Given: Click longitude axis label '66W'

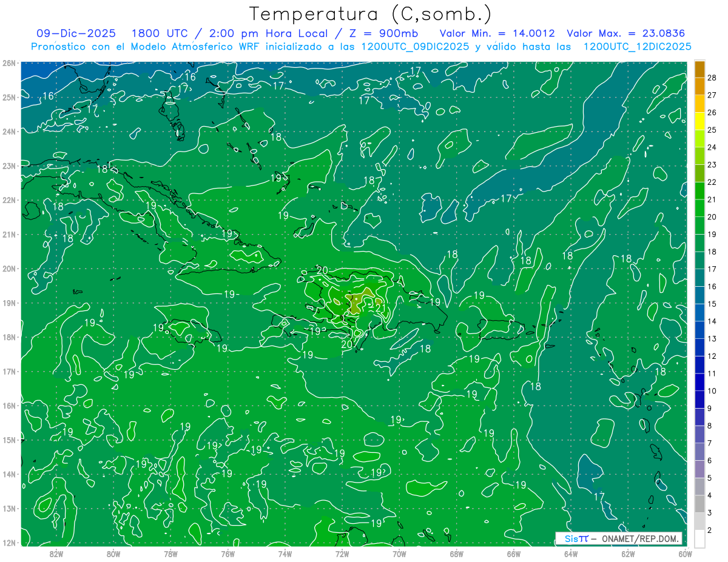Looking at the screenshot, I should point(513,554).
